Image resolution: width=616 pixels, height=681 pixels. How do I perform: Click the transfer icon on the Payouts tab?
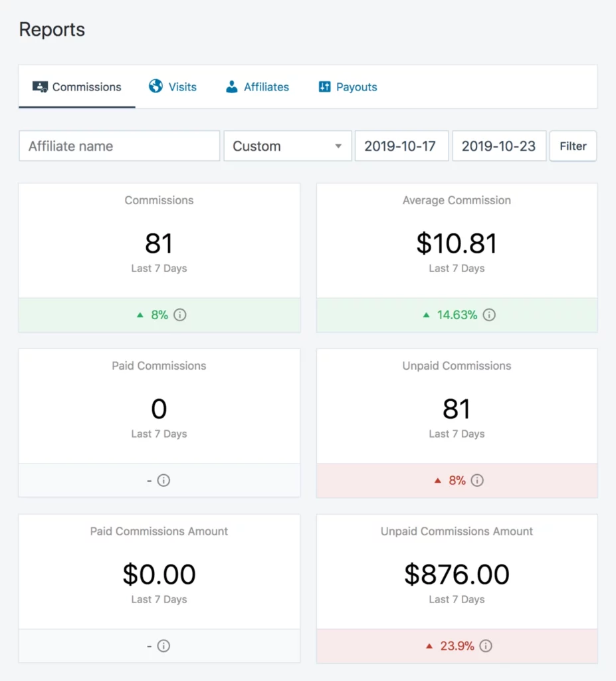(x=325, y=86)
